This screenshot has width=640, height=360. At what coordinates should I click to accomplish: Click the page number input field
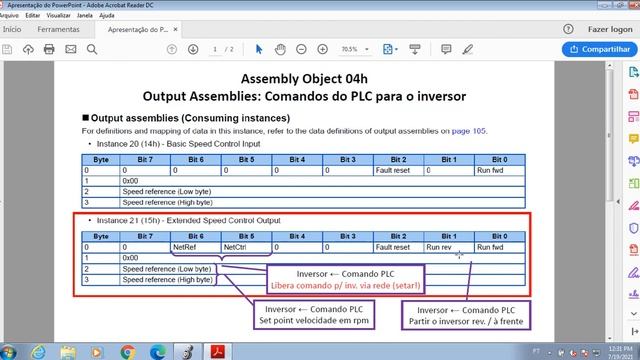tap(215, 49)
